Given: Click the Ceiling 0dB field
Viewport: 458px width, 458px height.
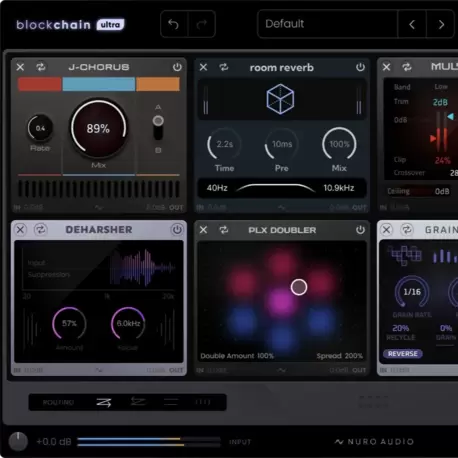Looking at the screenshot, I should (x=419, y=191).
